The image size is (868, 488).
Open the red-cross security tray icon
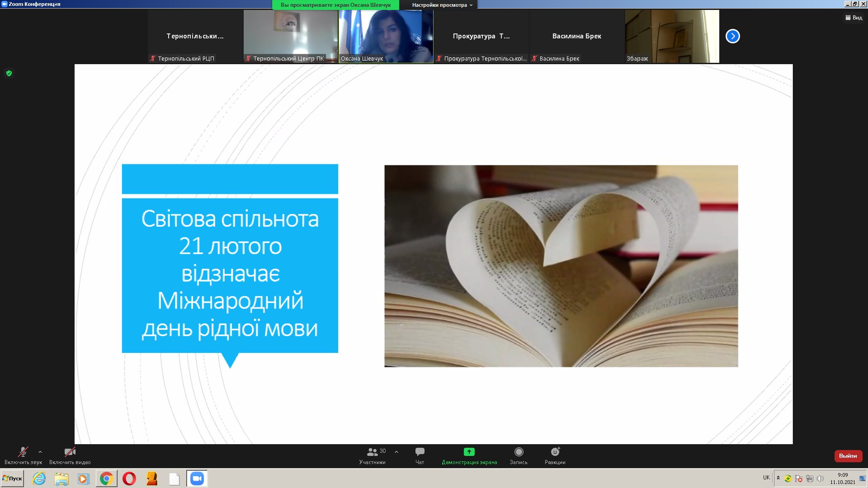[798, 479]
